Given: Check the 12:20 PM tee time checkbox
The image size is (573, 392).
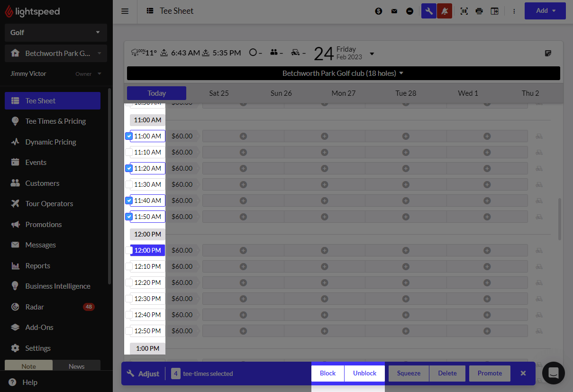Looking at the screenshot, I should (x=128, y=283).
